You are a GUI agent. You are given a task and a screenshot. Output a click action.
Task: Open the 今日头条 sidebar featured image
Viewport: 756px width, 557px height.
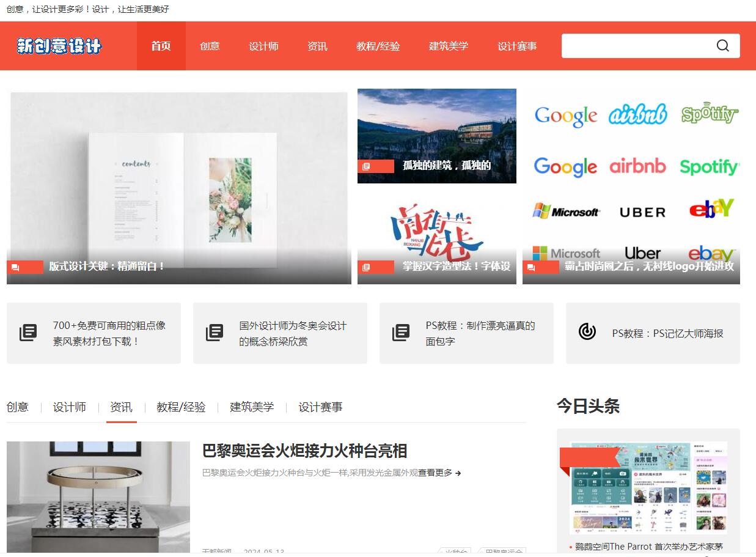tap(648, 487)
